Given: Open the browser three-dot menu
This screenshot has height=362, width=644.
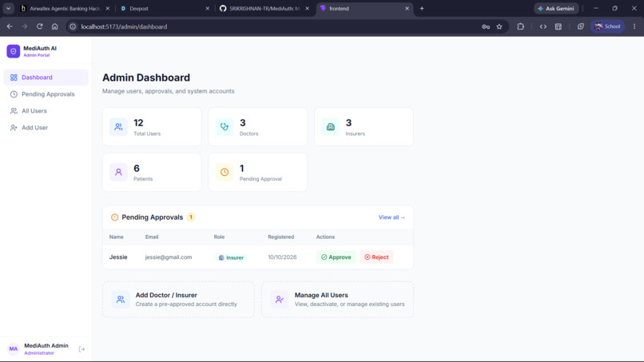Looking at the screenshot, I should (634, 26).
